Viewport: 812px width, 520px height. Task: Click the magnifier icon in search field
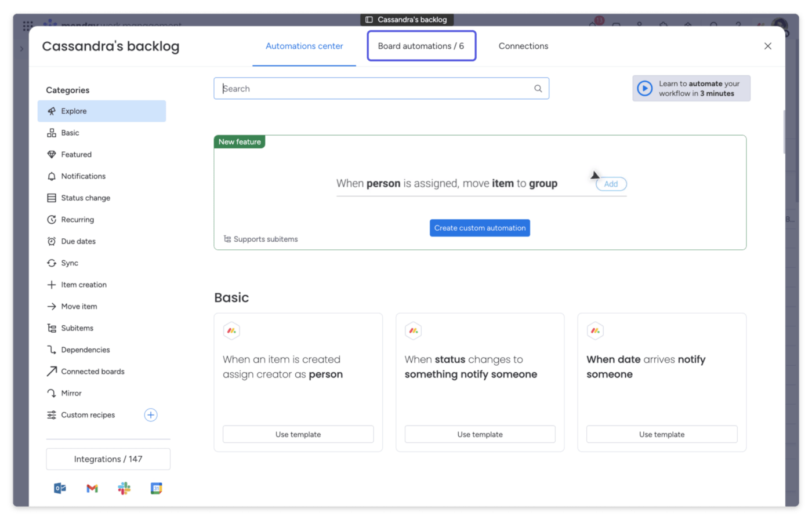pos(538,89)
